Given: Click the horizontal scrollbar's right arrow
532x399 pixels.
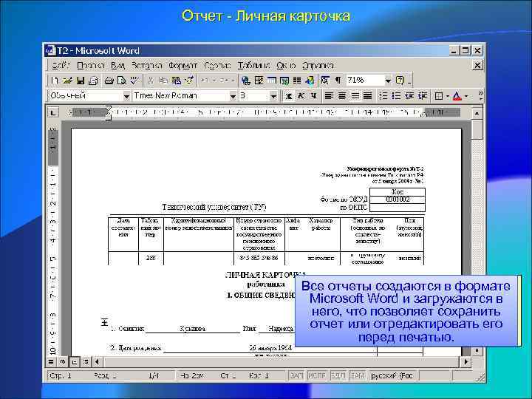Looking at the screenshot, I should 466,361.
